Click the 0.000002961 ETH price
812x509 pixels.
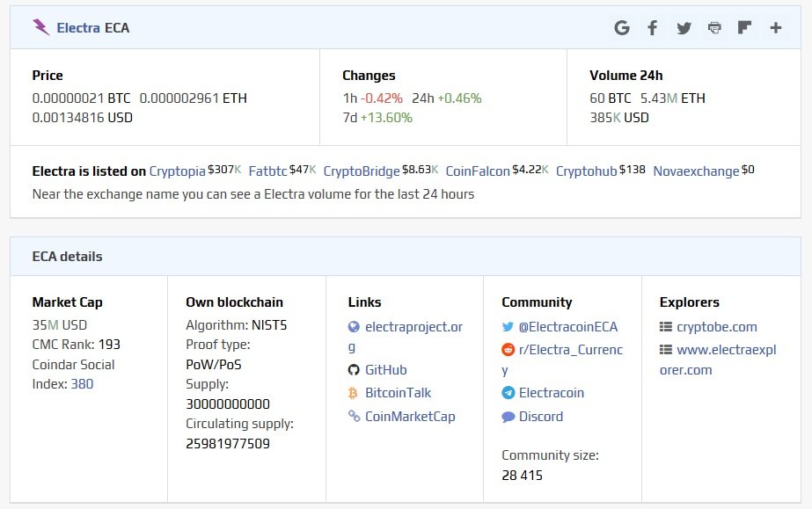point(194,98)
